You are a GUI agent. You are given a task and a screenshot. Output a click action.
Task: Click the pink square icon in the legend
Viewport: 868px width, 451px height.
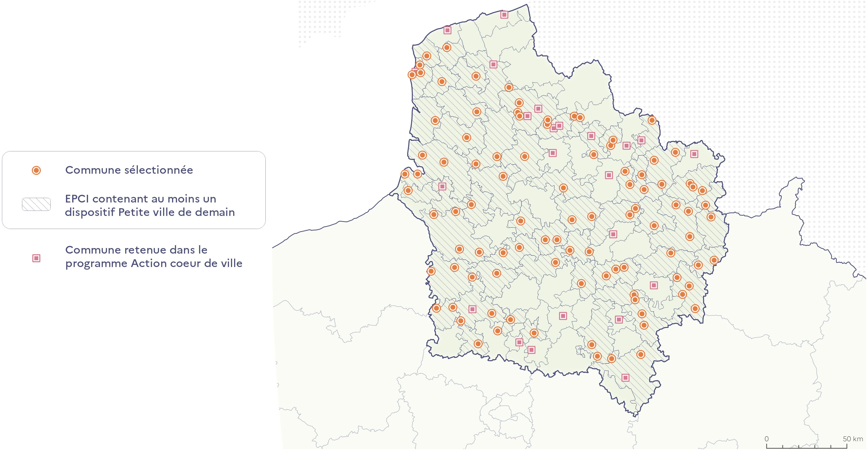click(36, 258)
